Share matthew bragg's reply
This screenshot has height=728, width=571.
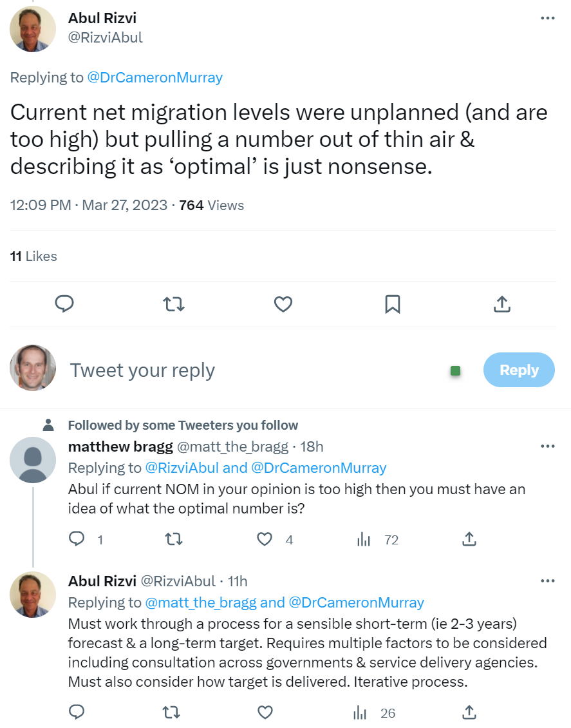coord(469,539)
